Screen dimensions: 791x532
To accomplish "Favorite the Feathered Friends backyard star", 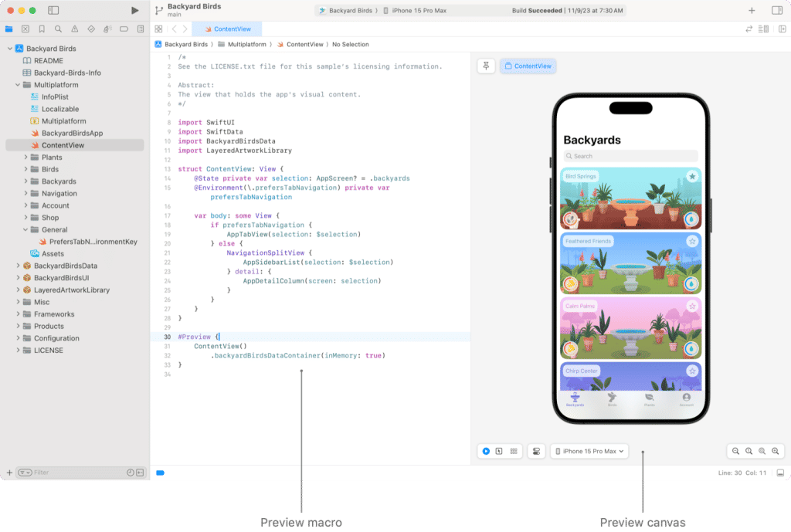I will [x=692, y=241].
